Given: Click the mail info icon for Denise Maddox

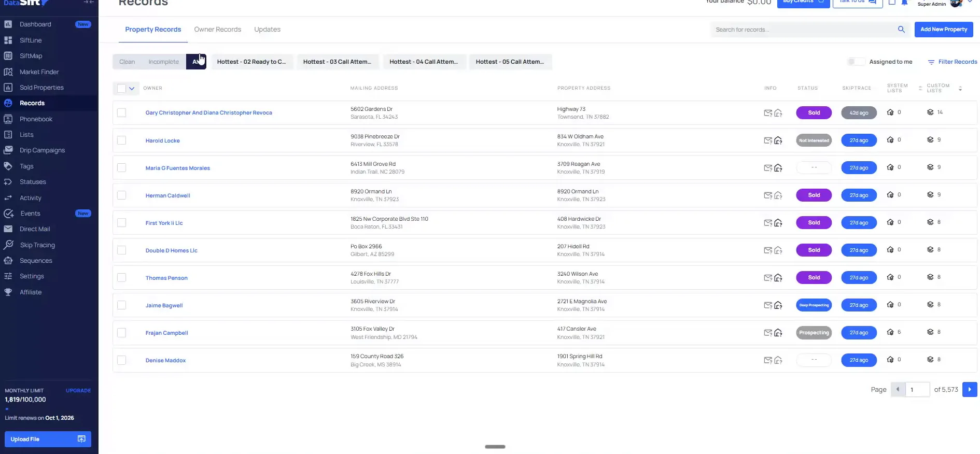Looking at the screenshot, I should [768, 360].
